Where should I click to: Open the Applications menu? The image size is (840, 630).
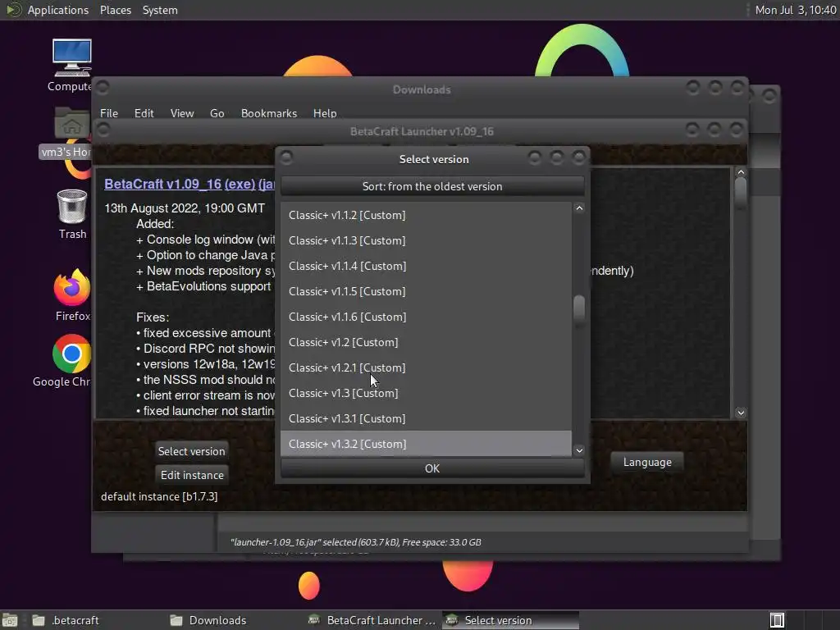[58, 10]
